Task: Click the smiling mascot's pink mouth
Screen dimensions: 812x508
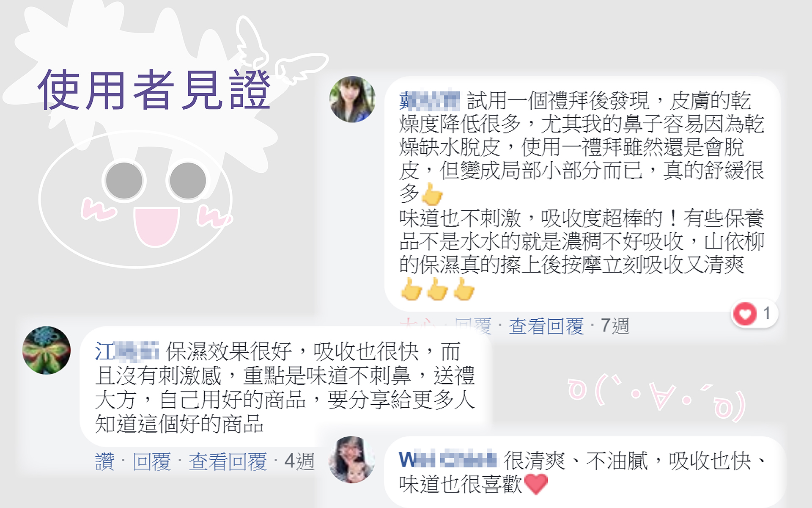Action: 157,226
